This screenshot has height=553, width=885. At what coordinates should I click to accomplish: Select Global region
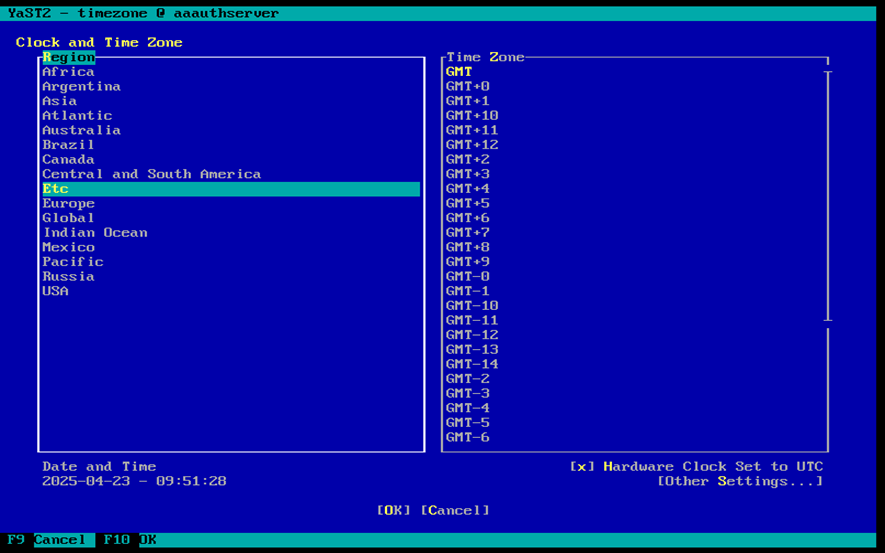point(68,218)
